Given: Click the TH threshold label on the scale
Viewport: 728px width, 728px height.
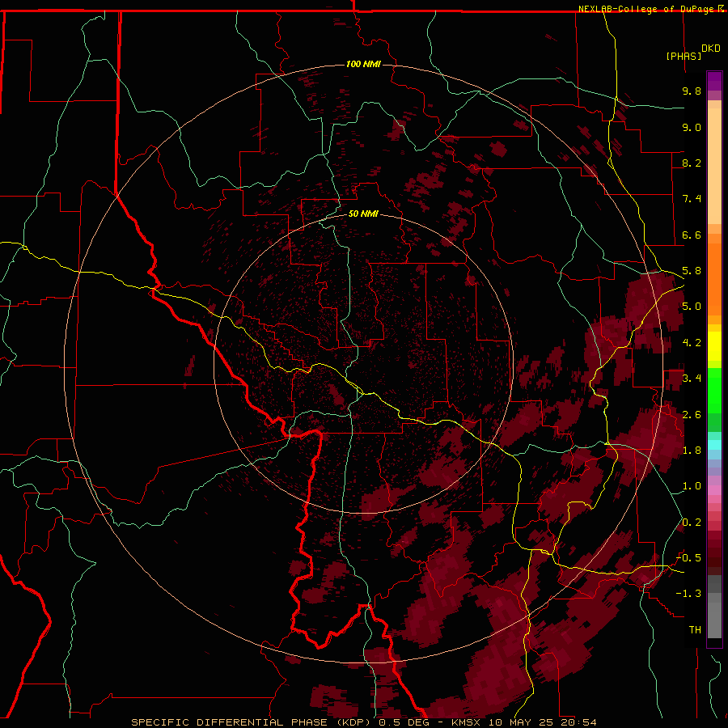Looking at the screenshot, I should (x=695, y=630).
